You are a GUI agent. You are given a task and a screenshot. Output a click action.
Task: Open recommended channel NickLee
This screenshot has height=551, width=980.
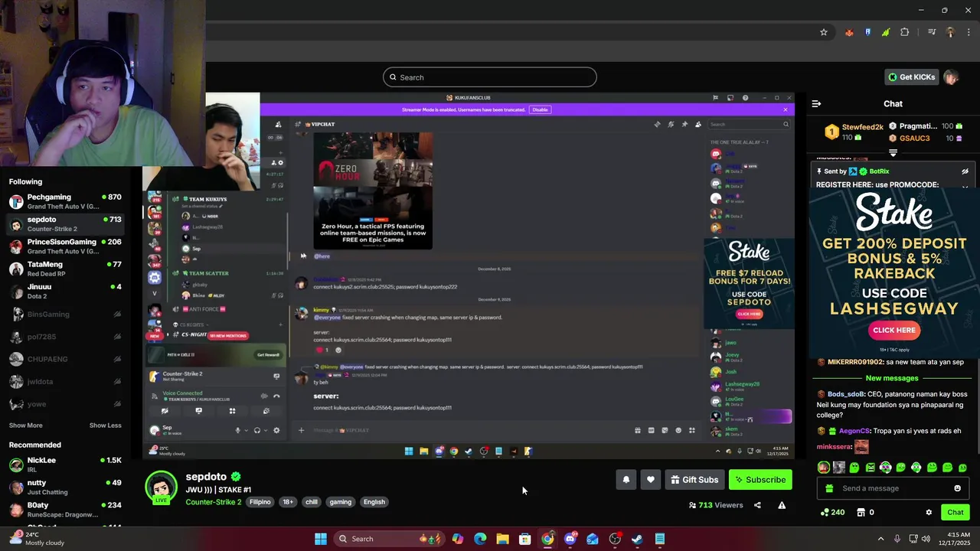click(x=65, y=465)
